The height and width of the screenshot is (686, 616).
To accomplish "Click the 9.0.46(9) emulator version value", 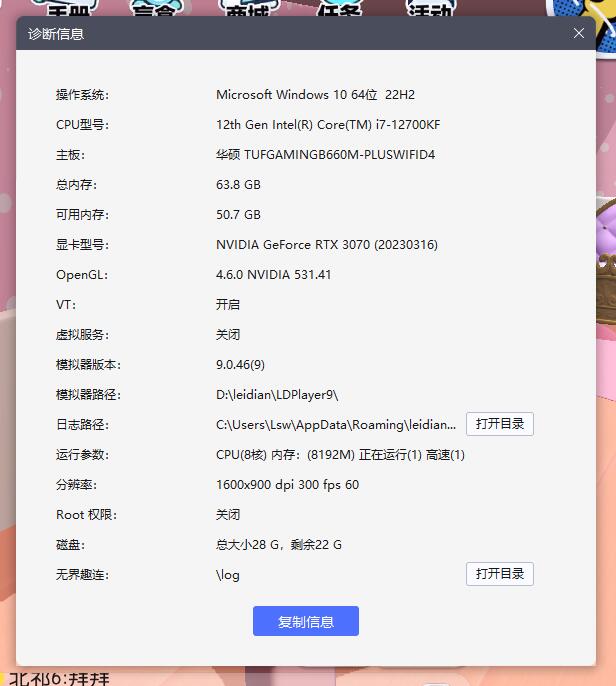I will click(x=241, y=365).
